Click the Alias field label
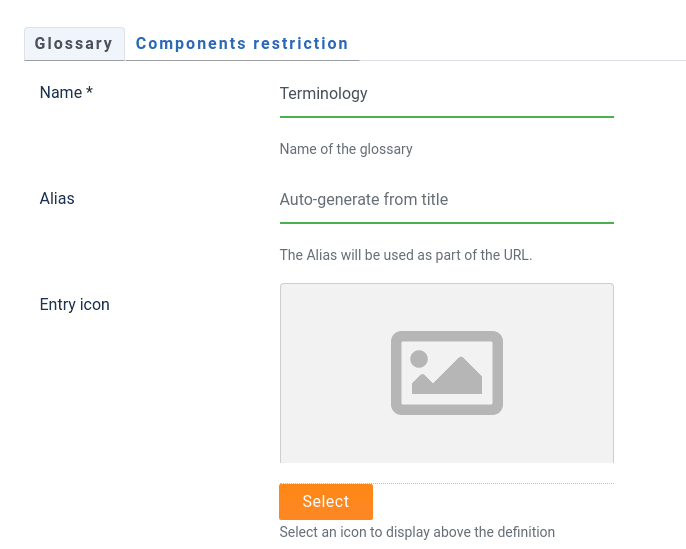This screenshot has width=686, height=549. [57, 199]
